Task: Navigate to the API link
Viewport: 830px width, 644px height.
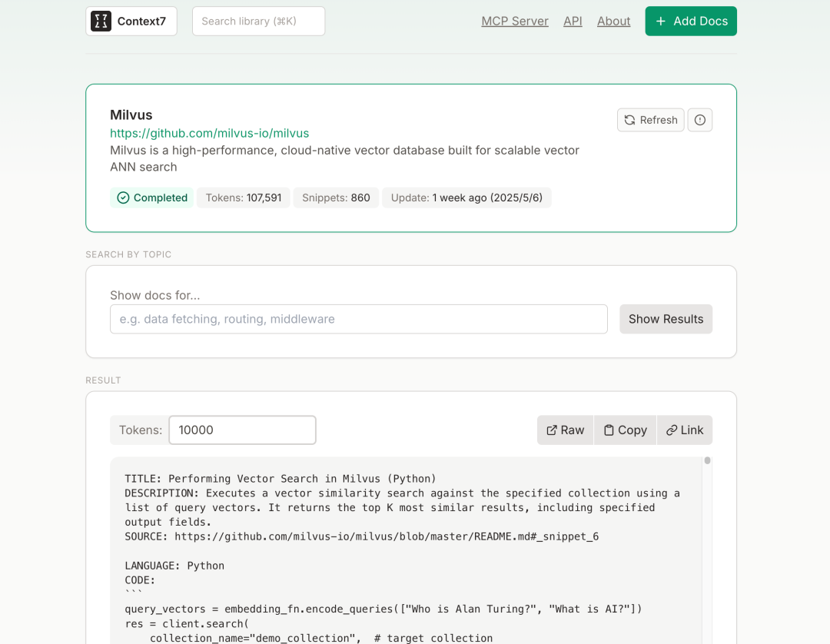Action: coord(573,22)
